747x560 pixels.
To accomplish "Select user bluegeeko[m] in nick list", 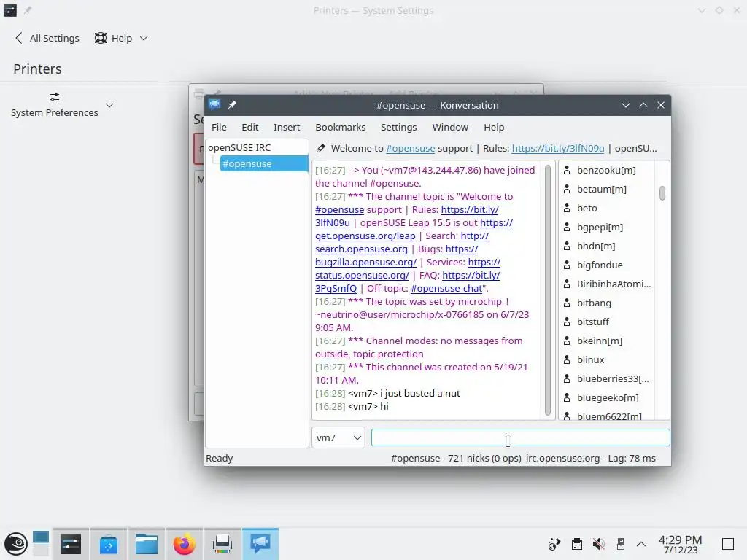I will click(x=608, y=397).
